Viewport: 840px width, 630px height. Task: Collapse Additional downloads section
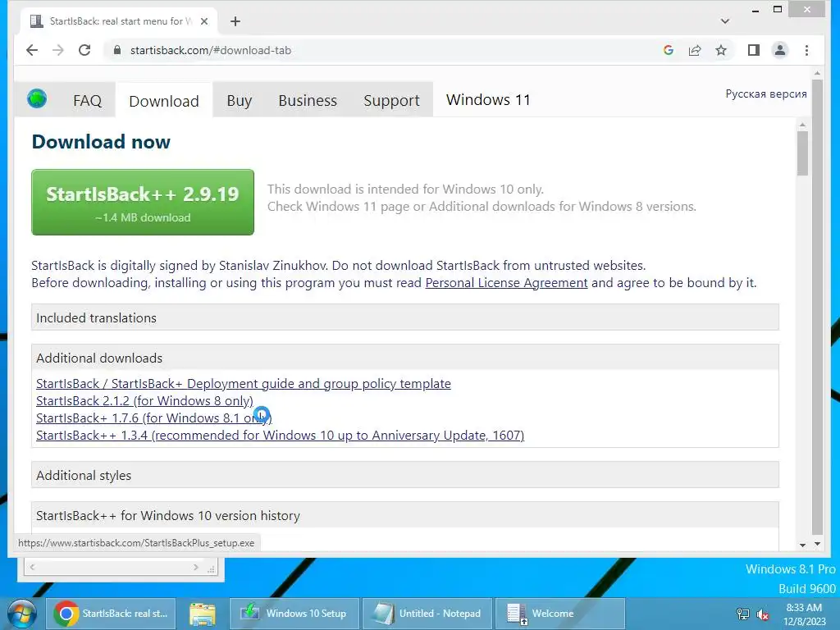click(405, 358)
